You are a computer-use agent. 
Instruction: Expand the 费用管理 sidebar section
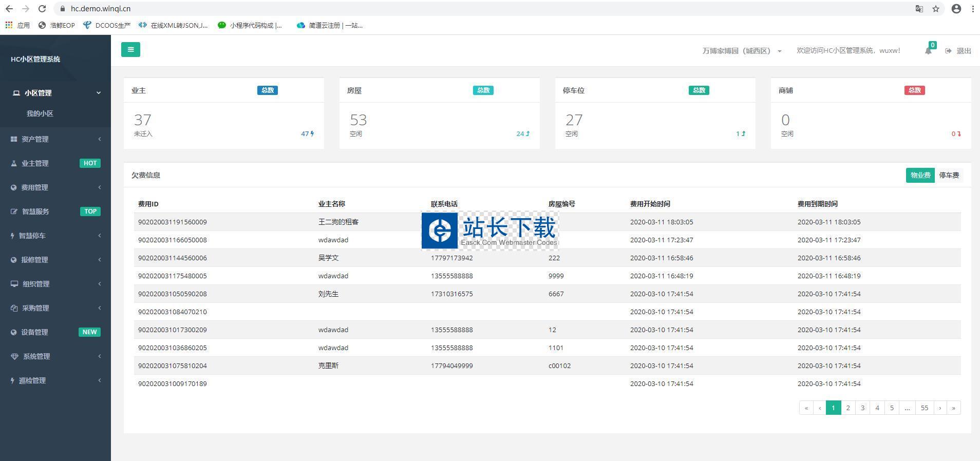(x=55, y=187)
